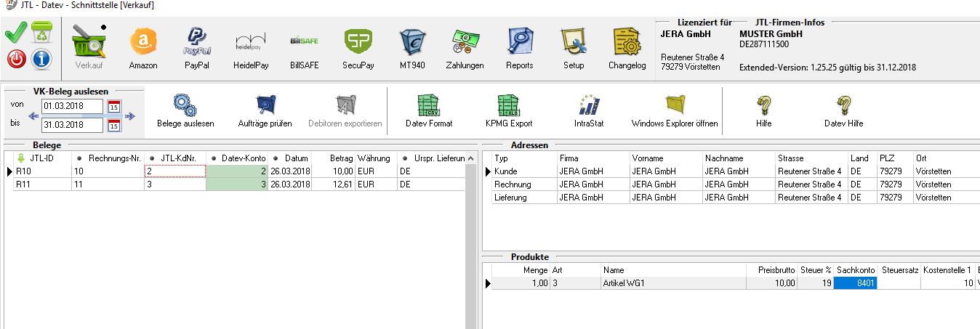Open IntraStat
The height and width of the screenshot is (329, 980).
(x=589, y=111)
